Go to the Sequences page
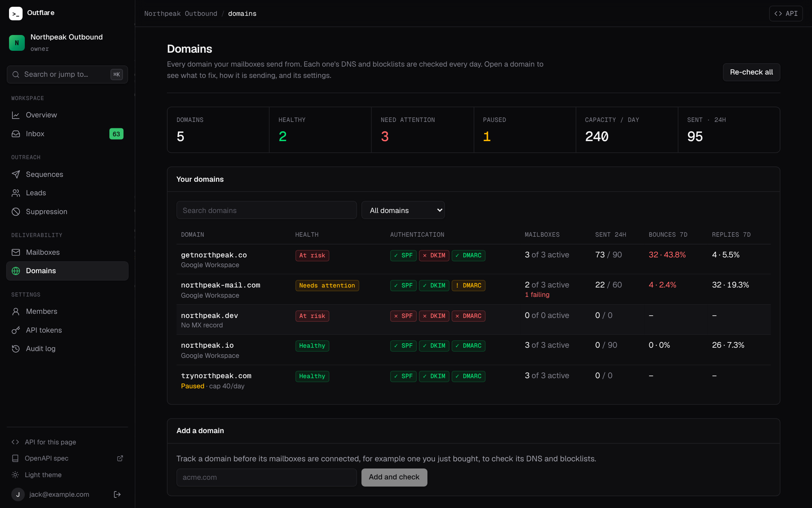The height and width of the screenshot is (508, 812). [x=67, y=174]
